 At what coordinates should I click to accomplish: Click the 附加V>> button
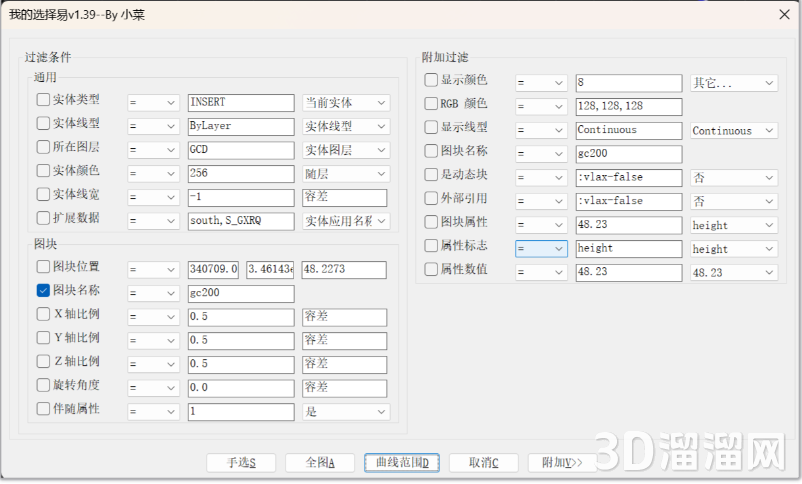[562, 463]
